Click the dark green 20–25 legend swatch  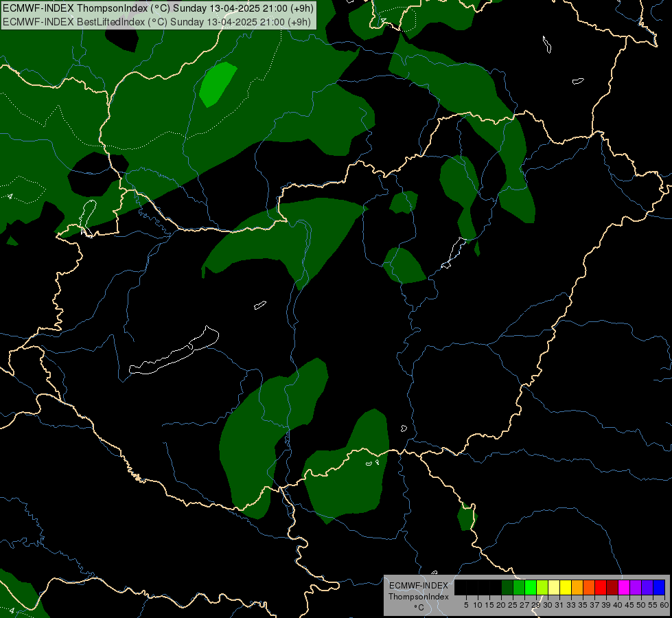point(507,587)
